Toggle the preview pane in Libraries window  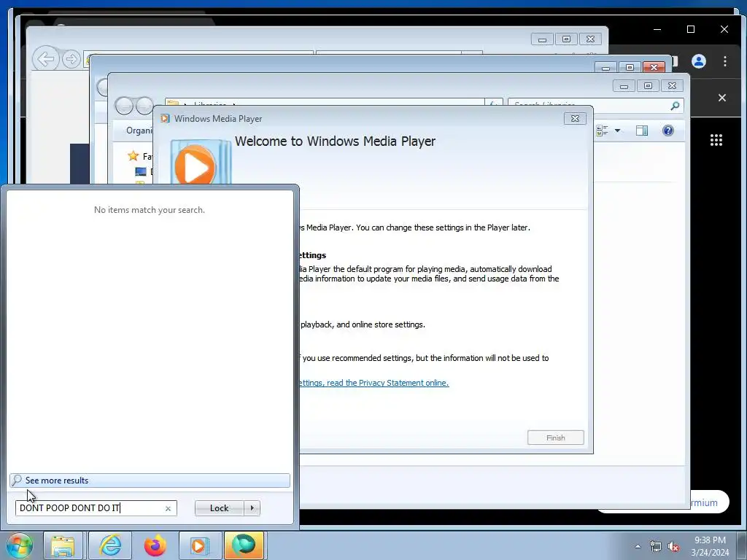tap(642, 131)
